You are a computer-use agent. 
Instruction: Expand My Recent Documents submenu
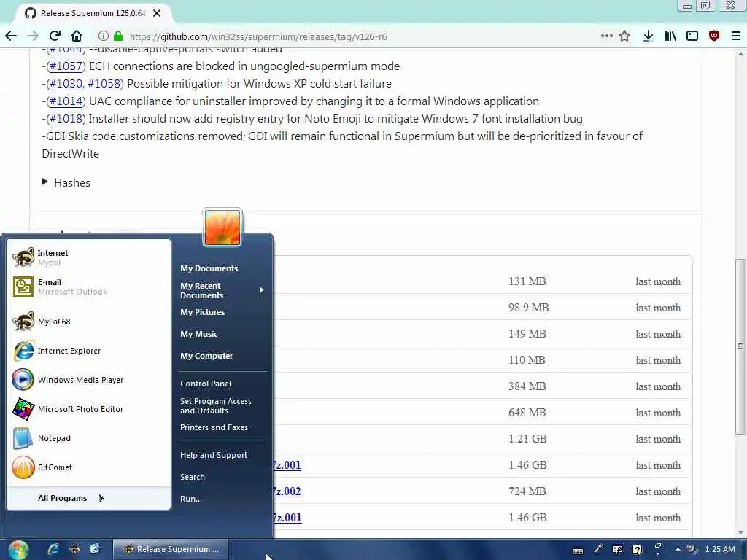click(222, 290)
